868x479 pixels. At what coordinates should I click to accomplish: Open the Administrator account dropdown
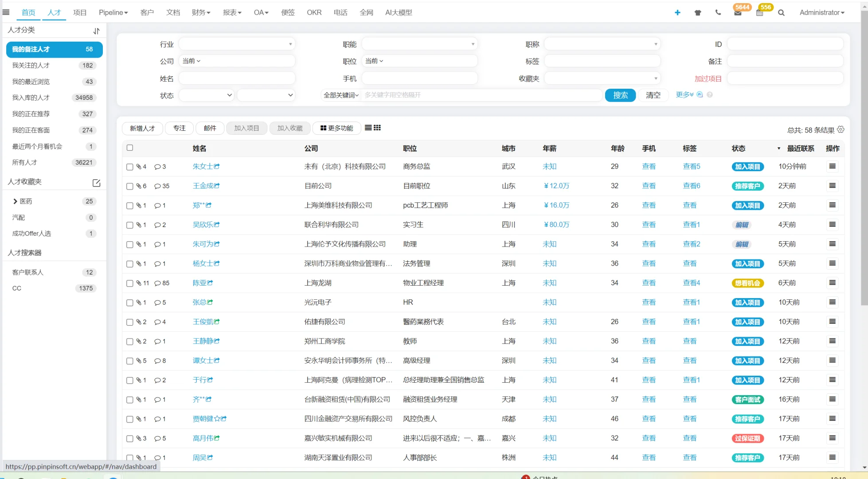(x=821, y=12)
